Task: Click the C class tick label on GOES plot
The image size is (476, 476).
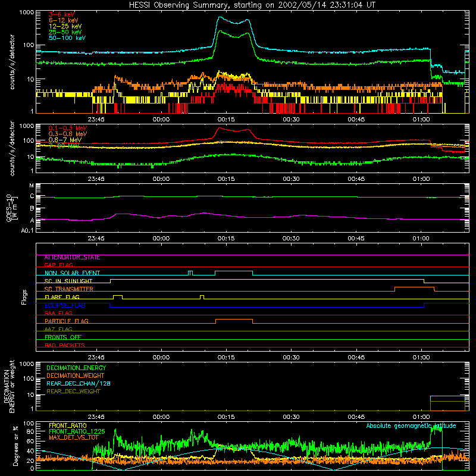Action: (x=32, y=196)
